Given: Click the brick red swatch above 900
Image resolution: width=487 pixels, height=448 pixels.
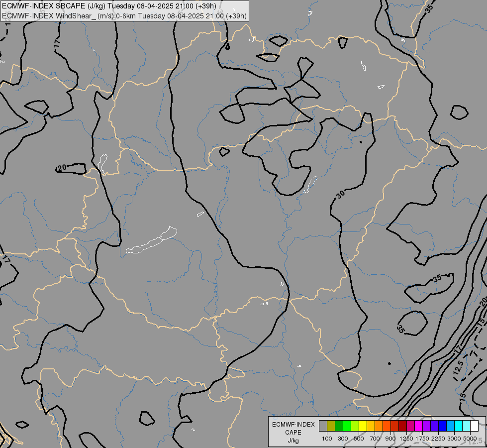Looking at the screenshot, I should tap(395, 426).
